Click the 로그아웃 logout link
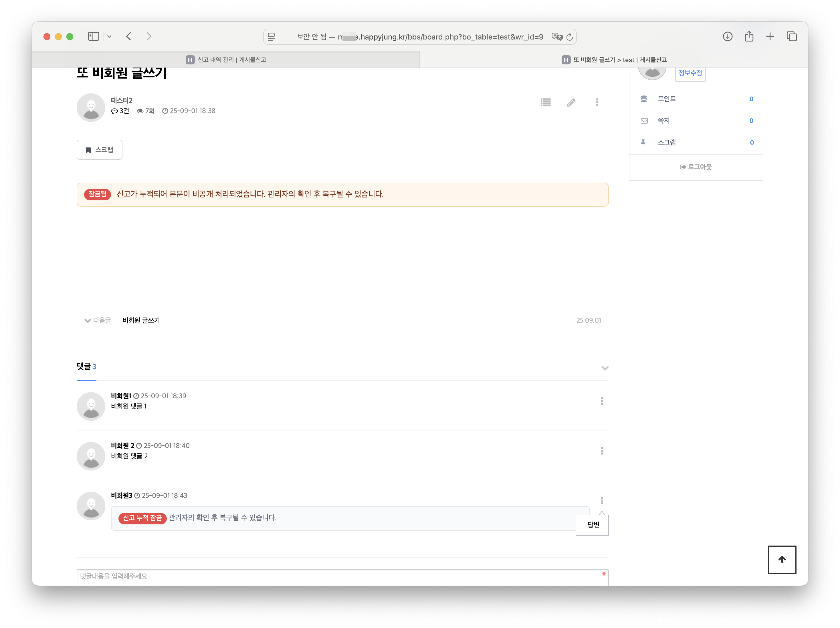 tap(696, 167)
